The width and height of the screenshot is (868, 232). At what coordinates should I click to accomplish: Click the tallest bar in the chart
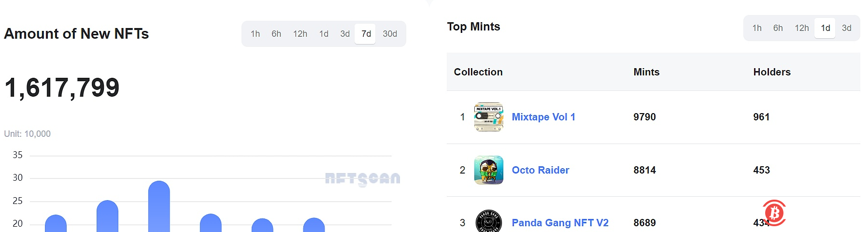[x=159, y=208]
